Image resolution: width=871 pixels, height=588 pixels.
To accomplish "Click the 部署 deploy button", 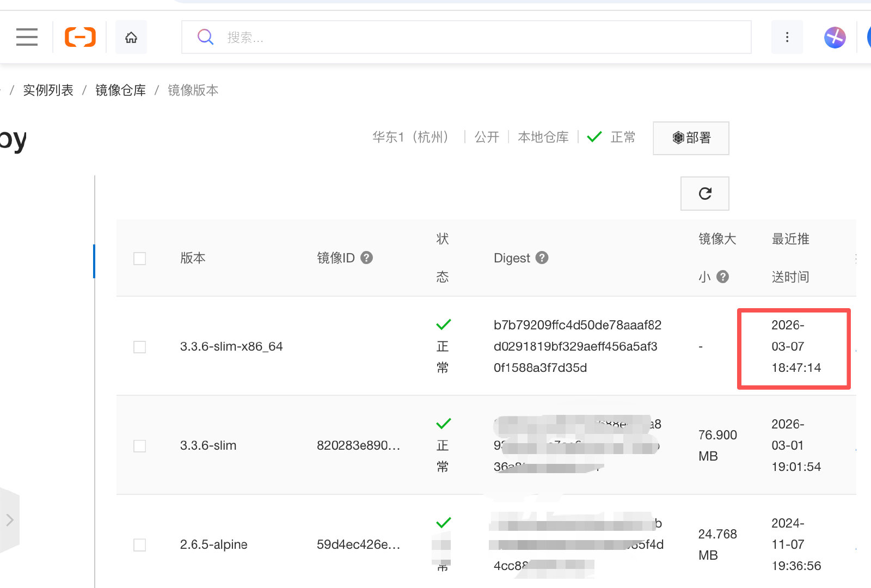I will [x=691, y=138].
